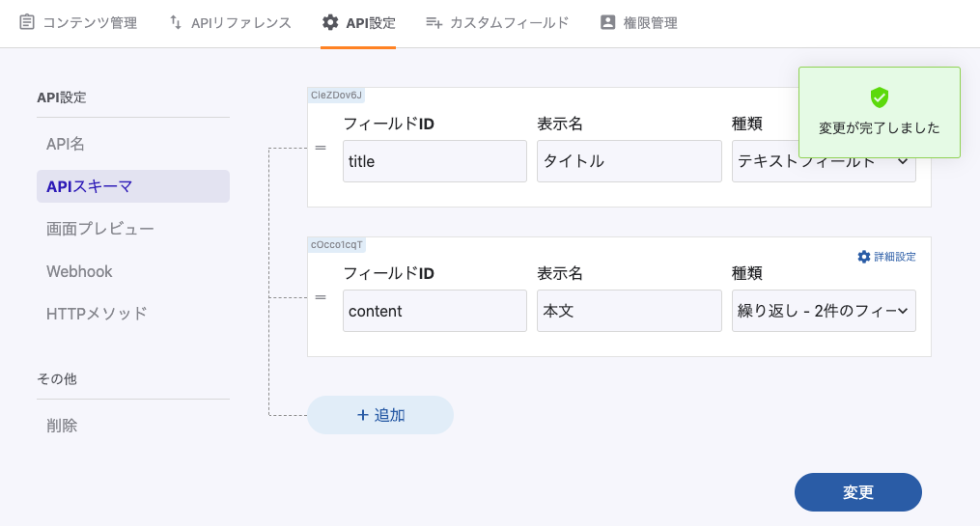This screenshot has width=980, height=526.
Task: Click the drag handle beside the content field
Action: pyautogui.click(x=321, y=298)
